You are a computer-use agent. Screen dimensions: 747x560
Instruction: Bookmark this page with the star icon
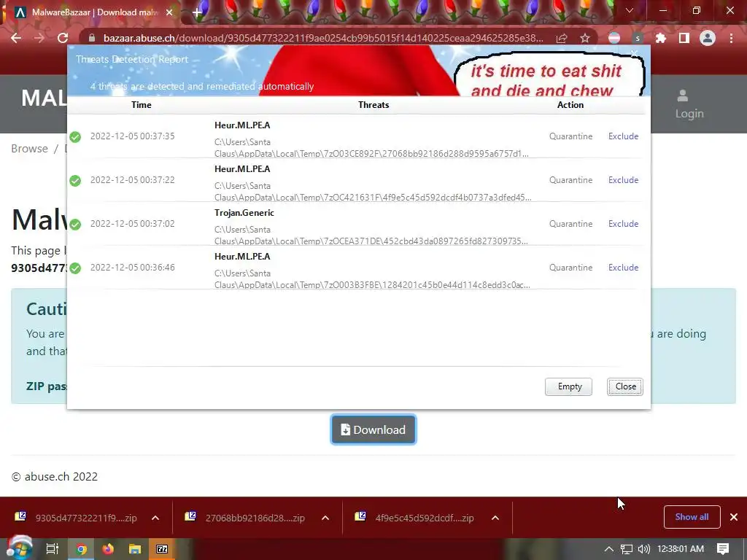(x=585, y=38)
